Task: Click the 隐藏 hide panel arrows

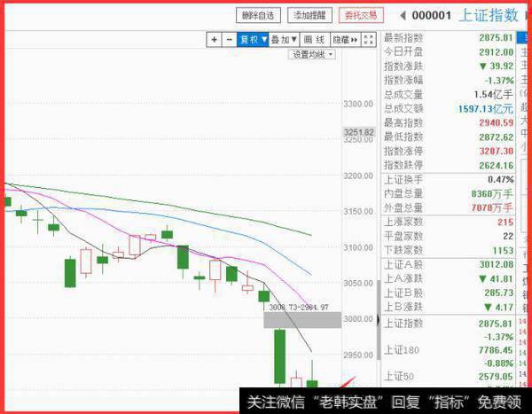Action: tap(345, 40)
